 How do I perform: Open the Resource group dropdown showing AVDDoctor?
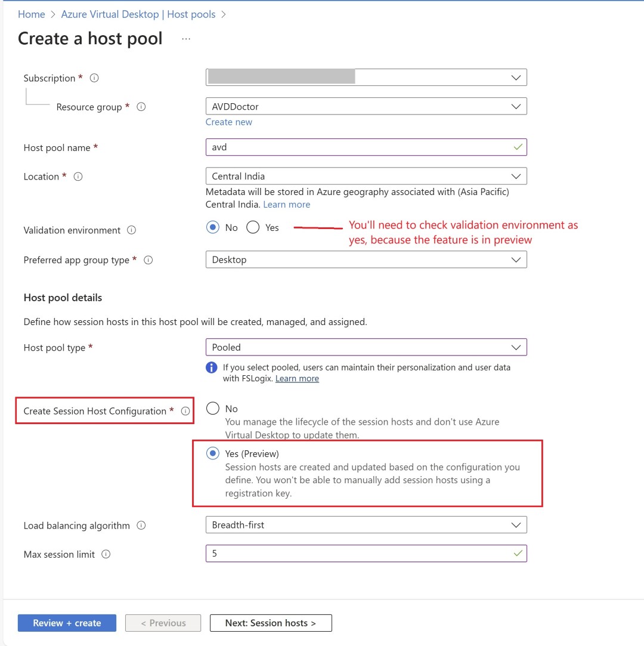[366, 106]
